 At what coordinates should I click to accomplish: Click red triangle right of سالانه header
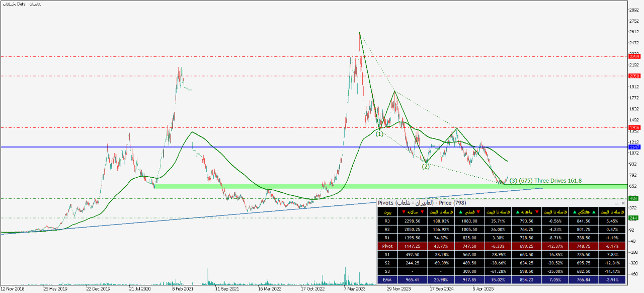tap(422, 212)
